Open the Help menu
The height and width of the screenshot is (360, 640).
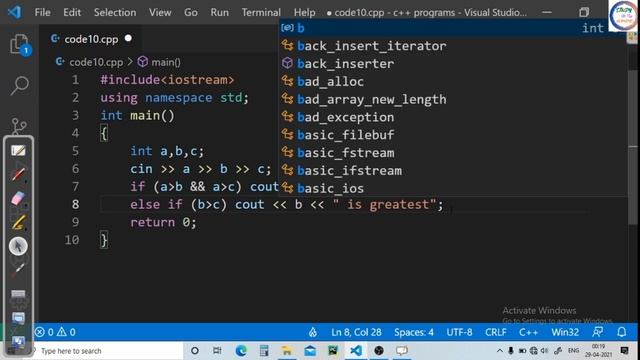[304, 12]
